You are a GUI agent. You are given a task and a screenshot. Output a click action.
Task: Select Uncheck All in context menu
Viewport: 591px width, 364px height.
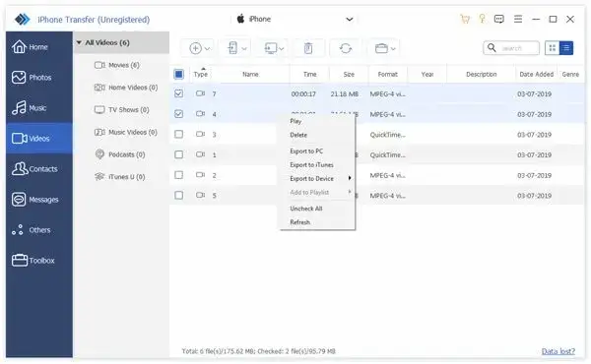point(305,209)
